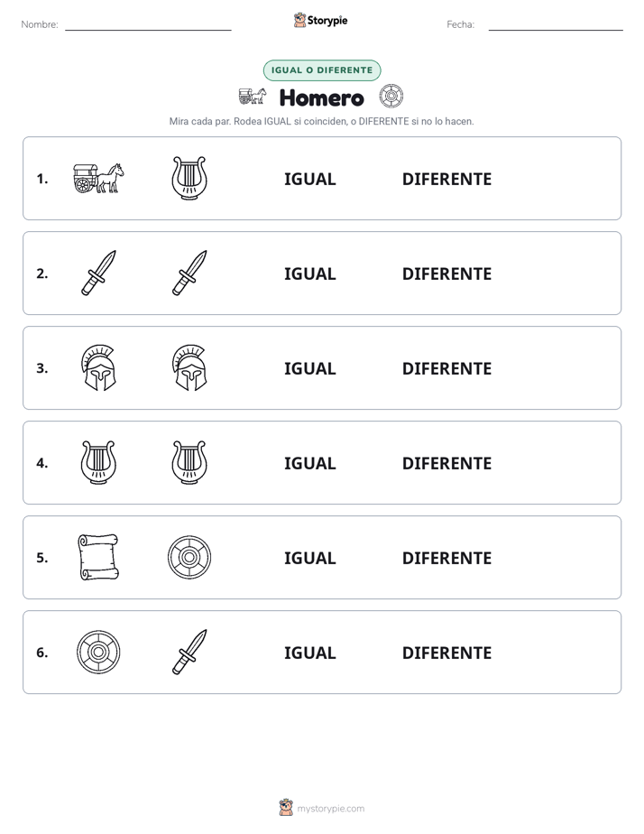The width and height of the screenshot is (644, 834).
Task: Select the right helmet icon in row 3
Action: coord(189,367)
